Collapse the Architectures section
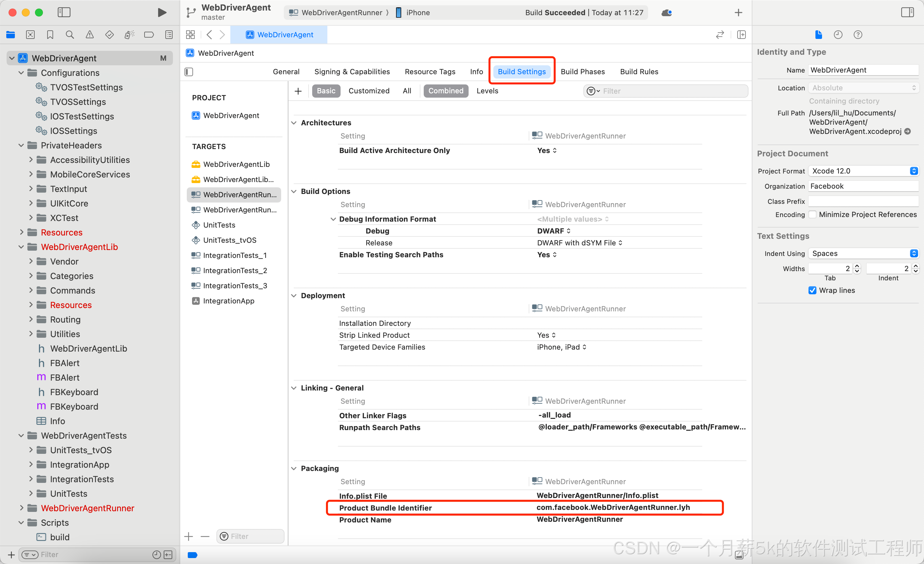 294,123
